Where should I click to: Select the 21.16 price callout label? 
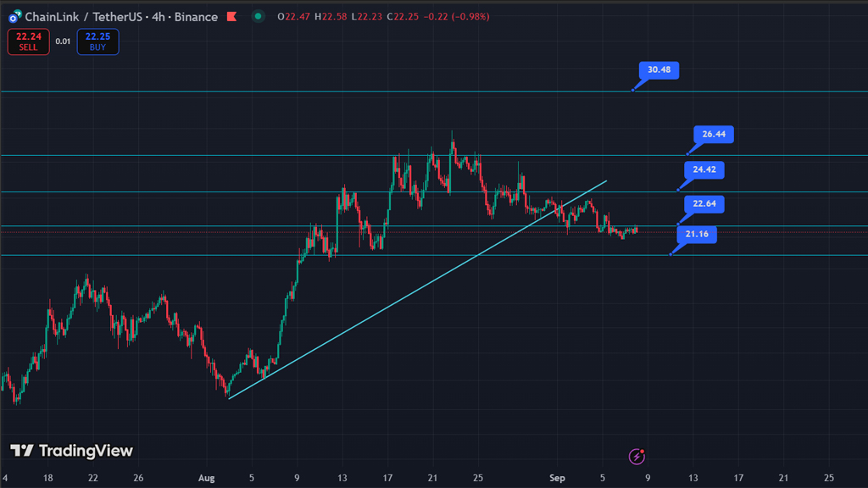697,235
